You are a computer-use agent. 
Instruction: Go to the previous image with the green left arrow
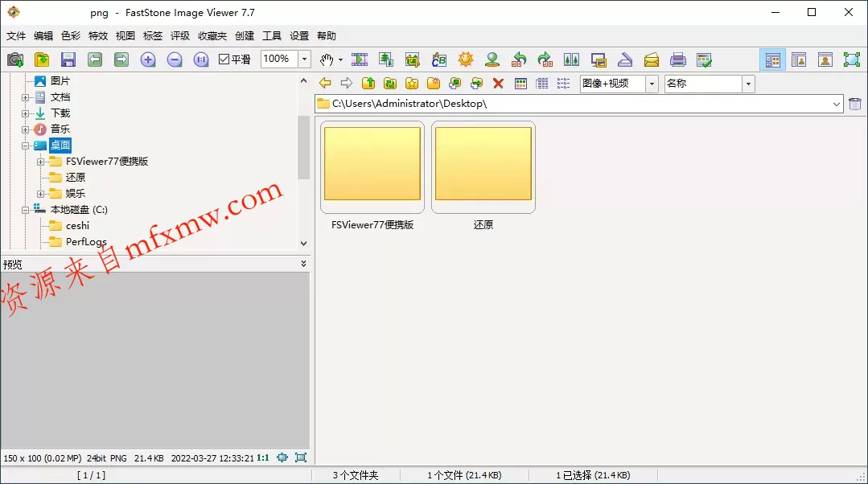click(x=95, y=59)
